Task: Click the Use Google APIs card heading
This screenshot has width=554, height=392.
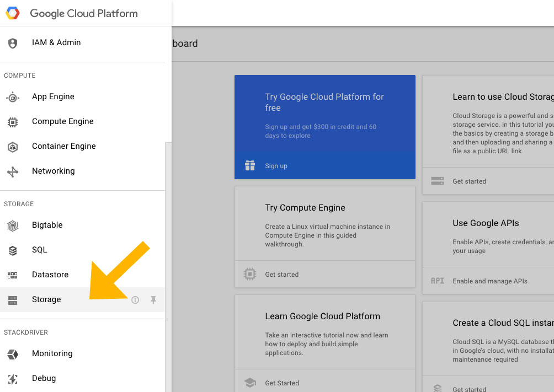Action: coord(486,223)
